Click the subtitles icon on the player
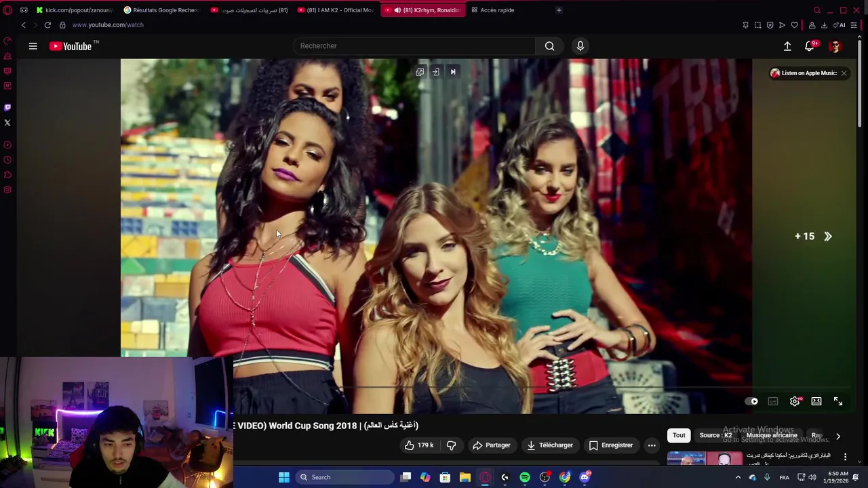The image size is (868, 488). click(773, 401)
